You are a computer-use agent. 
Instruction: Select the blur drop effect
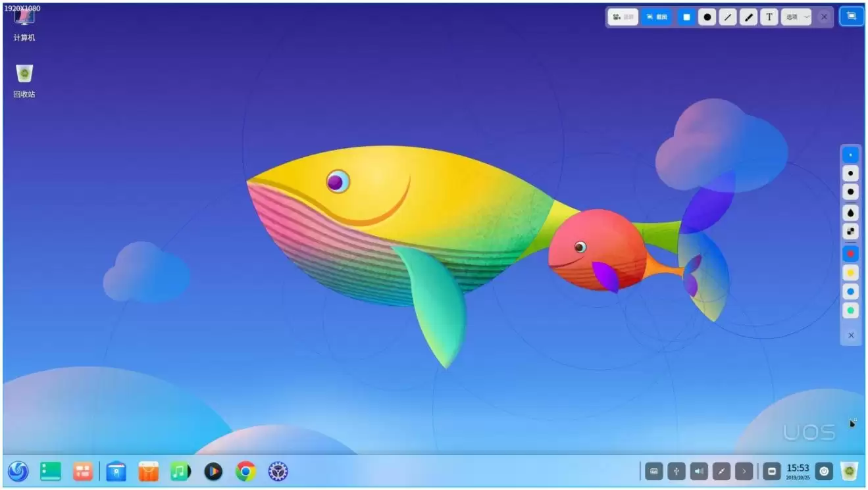click(x=851, y=212)
